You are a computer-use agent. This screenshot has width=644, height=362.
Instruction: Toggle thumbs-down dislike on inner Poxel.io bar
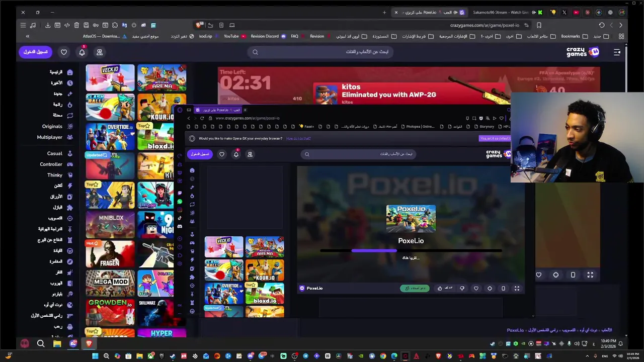pyautogui.click(x=462, y=288)
